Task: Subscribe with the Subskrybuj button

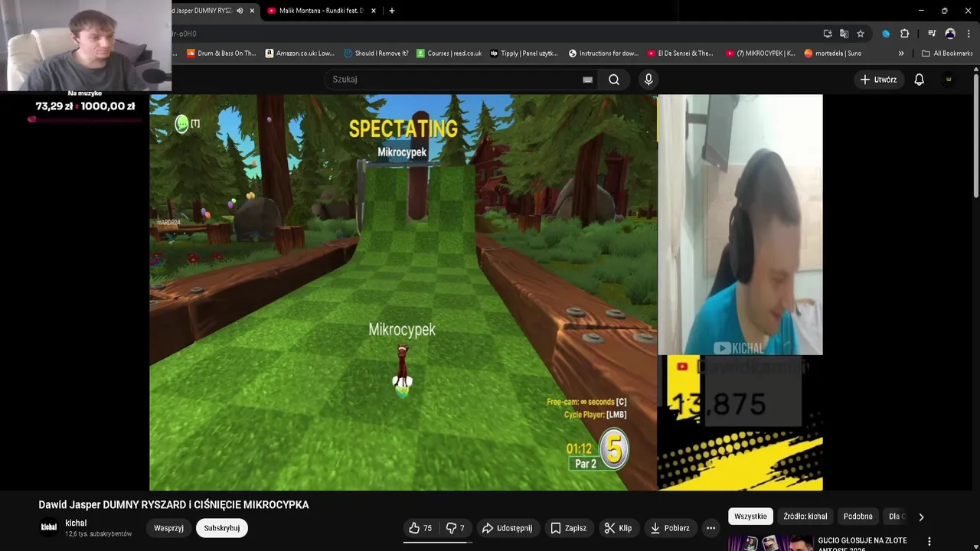Action: [x=222, y=528]
